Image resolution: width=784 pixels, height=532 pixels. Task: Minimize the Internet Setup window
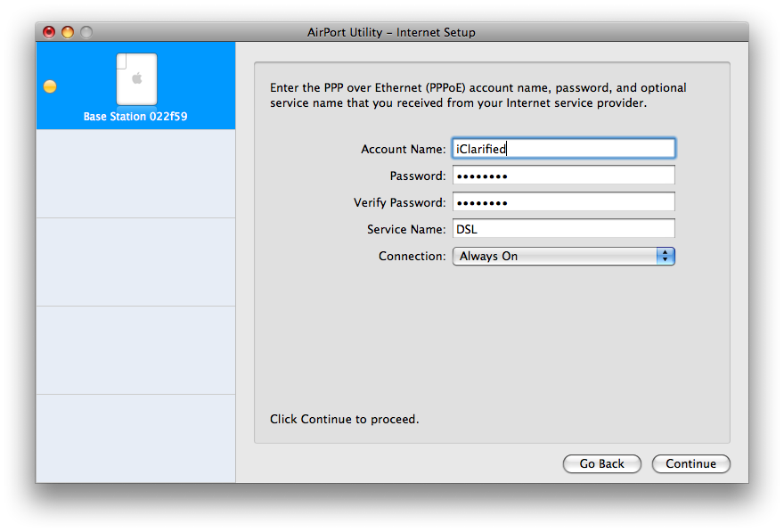(68, 32)
